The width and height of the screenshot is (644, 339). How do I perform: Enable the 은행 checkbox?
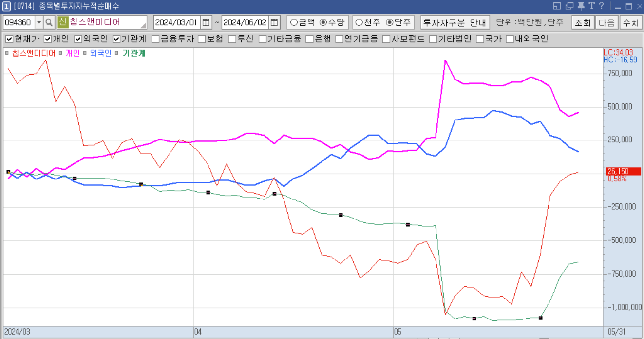coord(309,39)
